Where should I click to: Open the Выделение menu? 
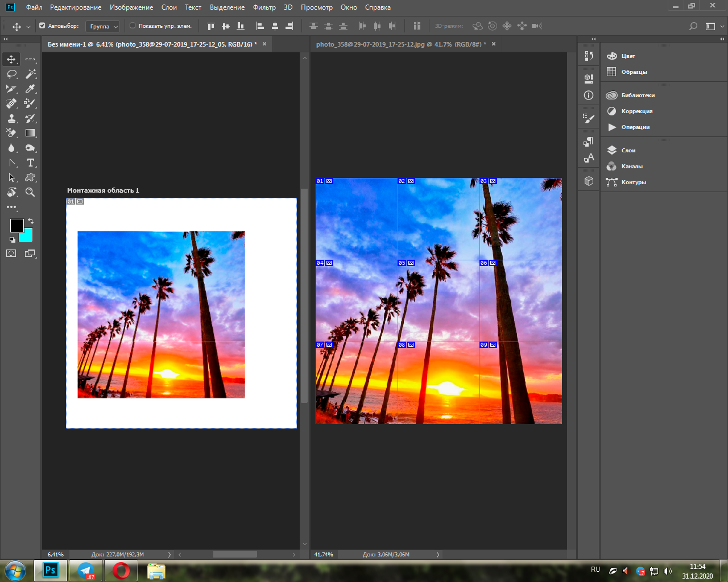(227, 7)
